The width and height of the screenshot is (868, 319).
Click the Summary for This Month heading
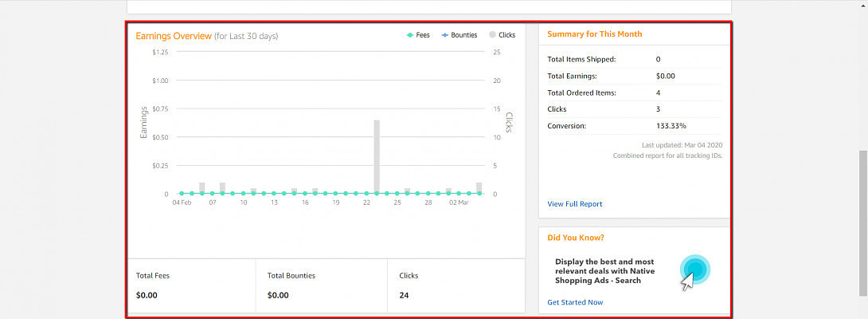[x=594, y=34]
